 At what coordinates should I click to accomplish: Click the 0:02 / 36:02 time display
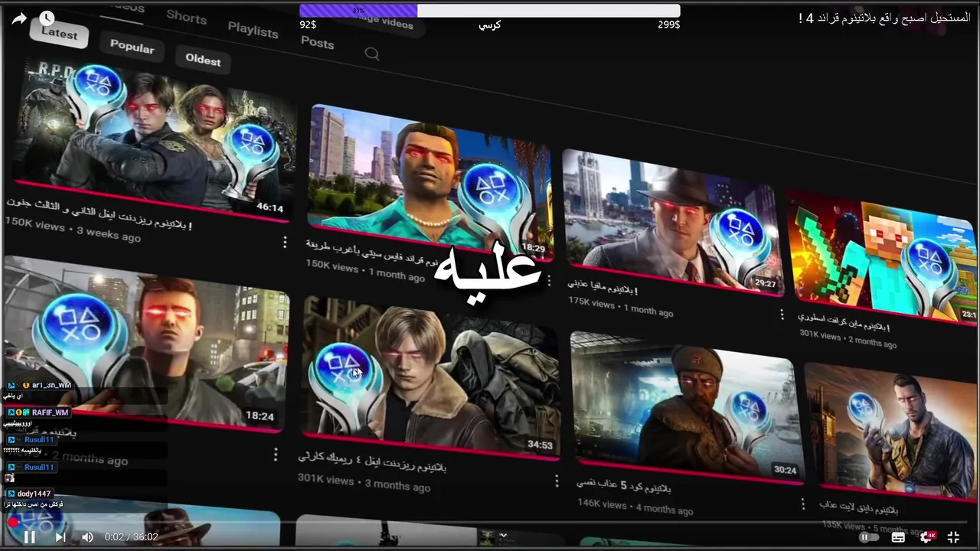[131, 537]
